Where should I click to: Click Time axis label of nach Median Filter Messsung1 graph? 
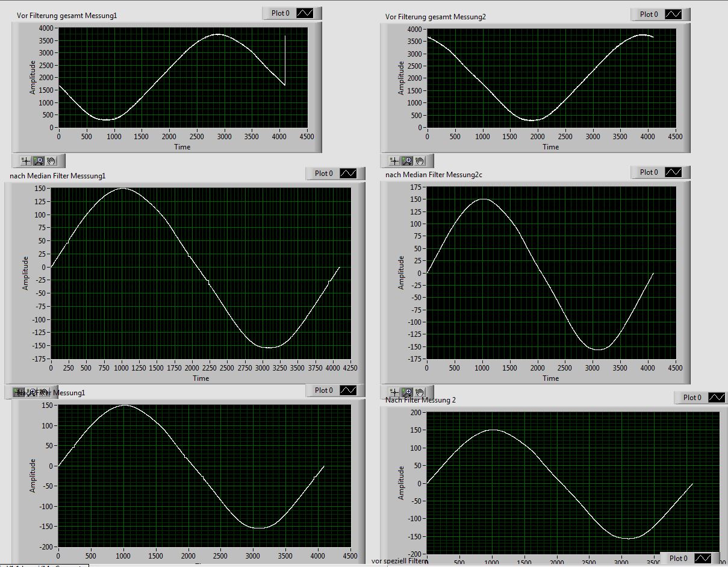[201, 378]
